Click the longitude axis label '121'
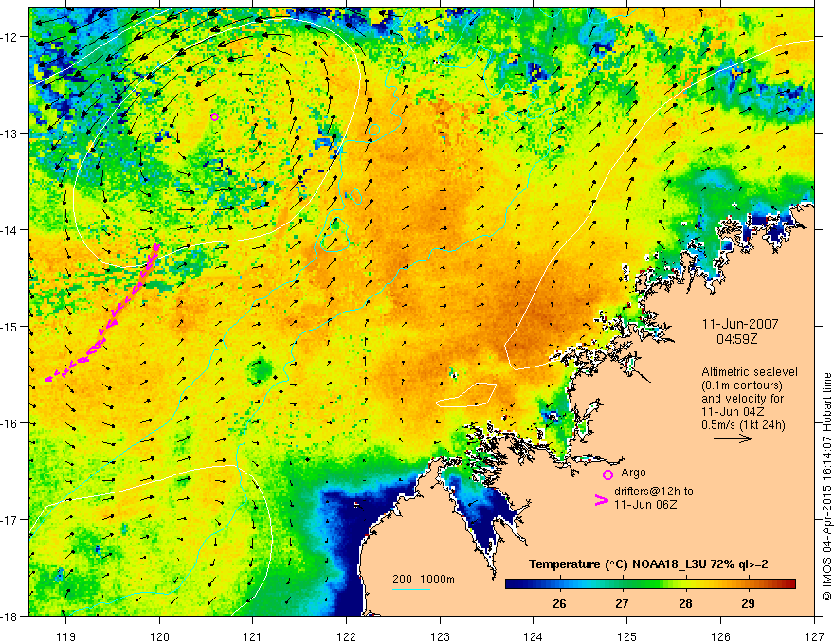The width and height of the screenshot is (834, 644). point(253,636)
